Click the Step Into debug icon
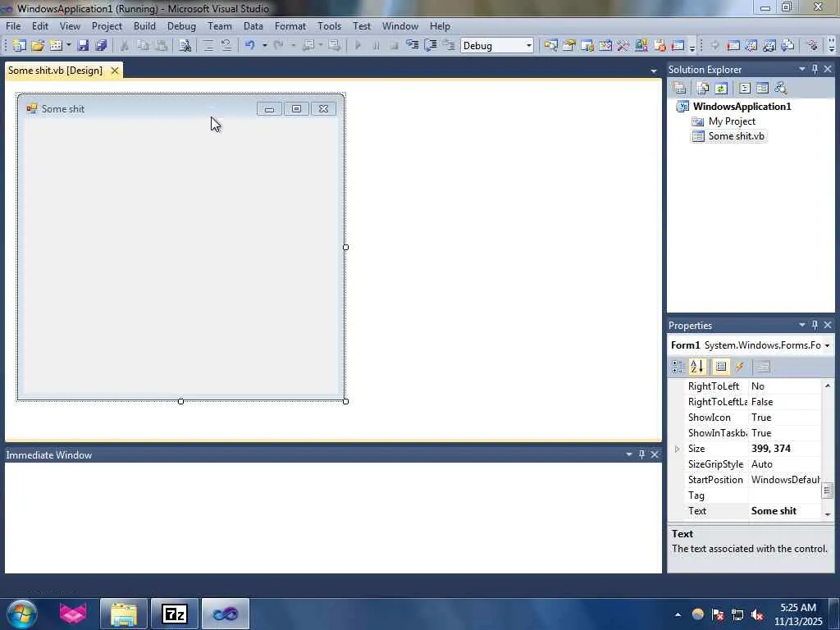The height and width of the screenshot is (630, 840). coord(412,46)
